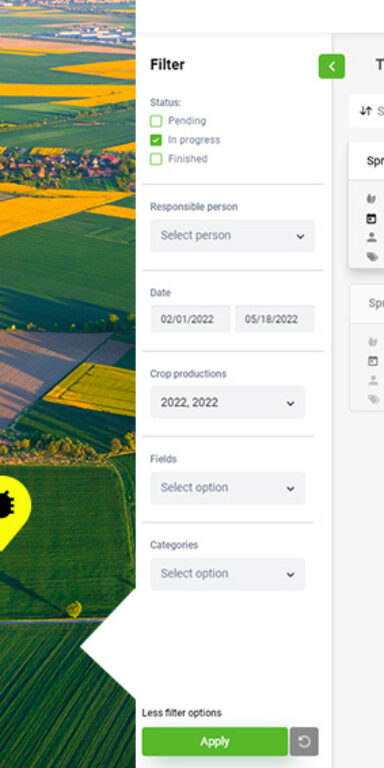The width and height of the screenshot is (384, 768).
Task: Collapse filter panel with green chevron button
Action: (332, 66)
